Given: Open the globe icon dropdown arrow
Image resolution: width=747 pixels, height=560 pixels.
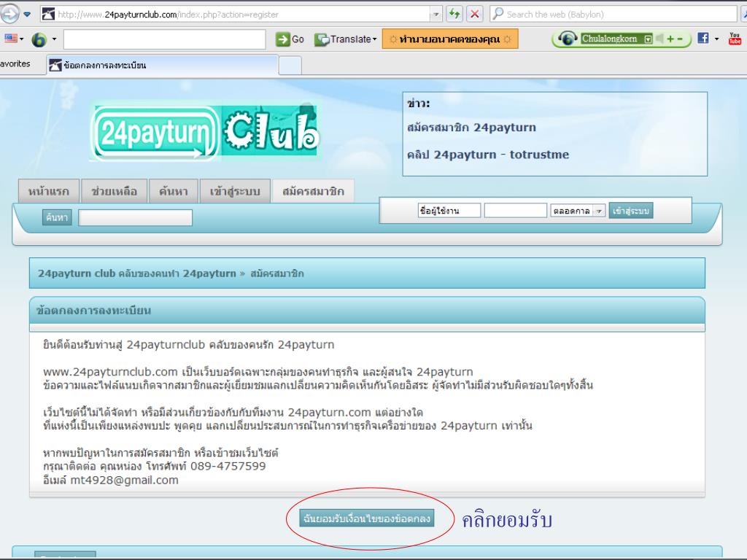Looking at the screenshot, I should click(x=54, y=39).
